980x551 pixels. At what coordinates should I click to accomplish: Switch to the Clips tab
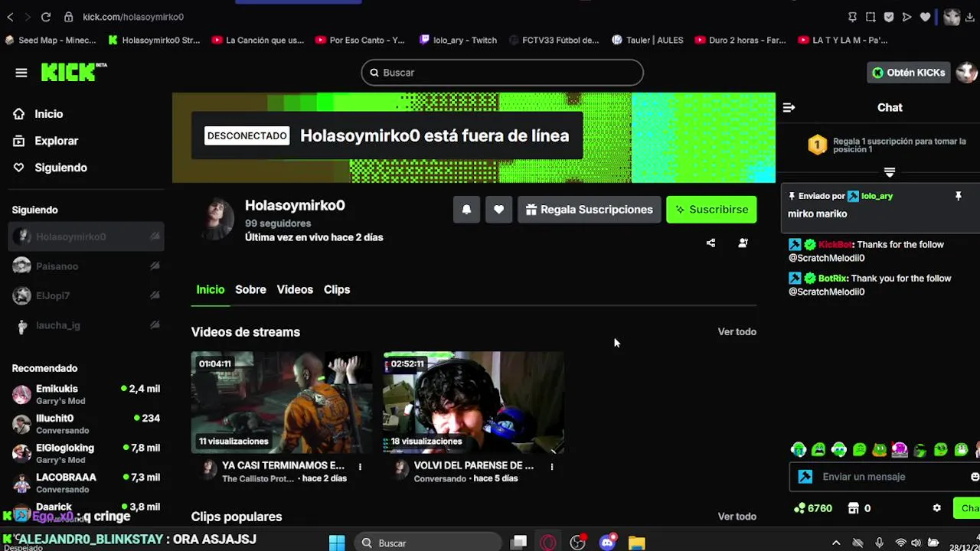[x=337, y=289]
